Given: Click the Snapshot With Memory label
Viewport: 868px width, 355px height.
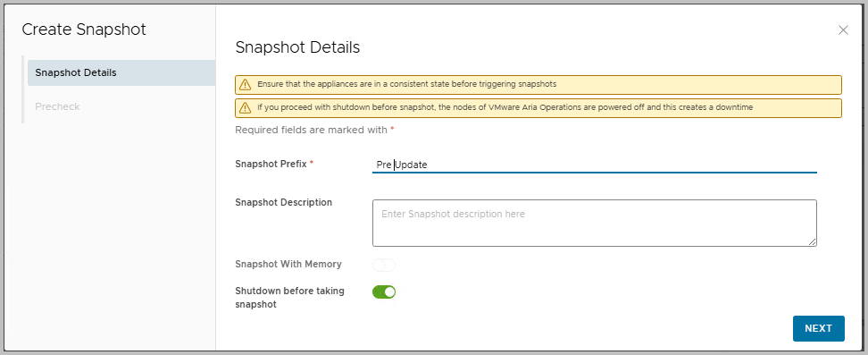Looking at the screenshot, I should coord(288,264).
